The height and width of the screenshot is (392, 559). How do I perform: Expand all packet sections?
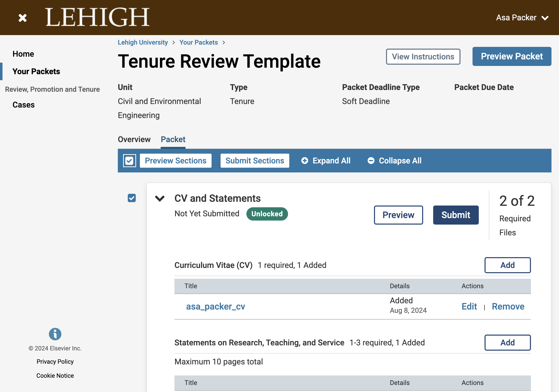click(x=326, y=161)
